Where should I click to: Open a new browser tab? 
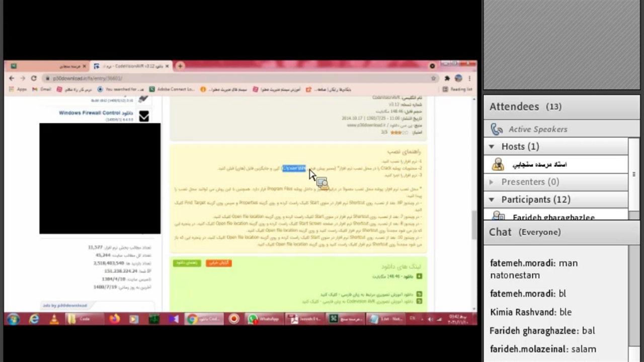(180, 66)
